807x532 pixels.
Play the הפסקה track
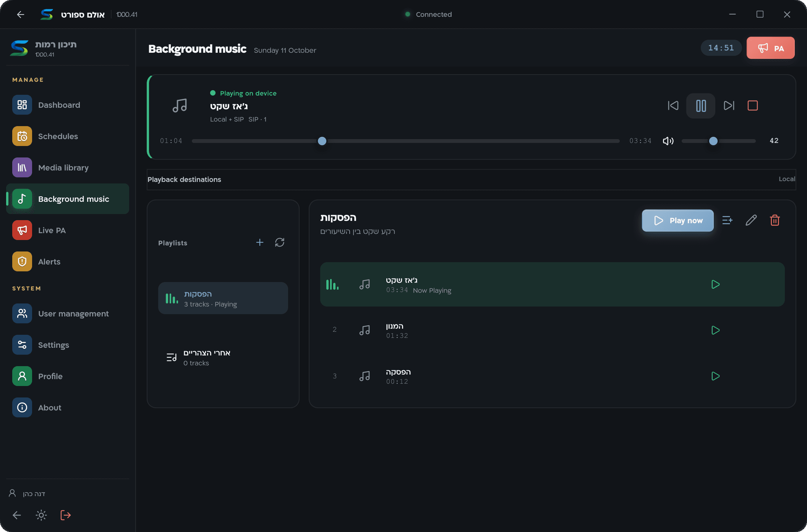pyautogui.click(x=716, y=376)
